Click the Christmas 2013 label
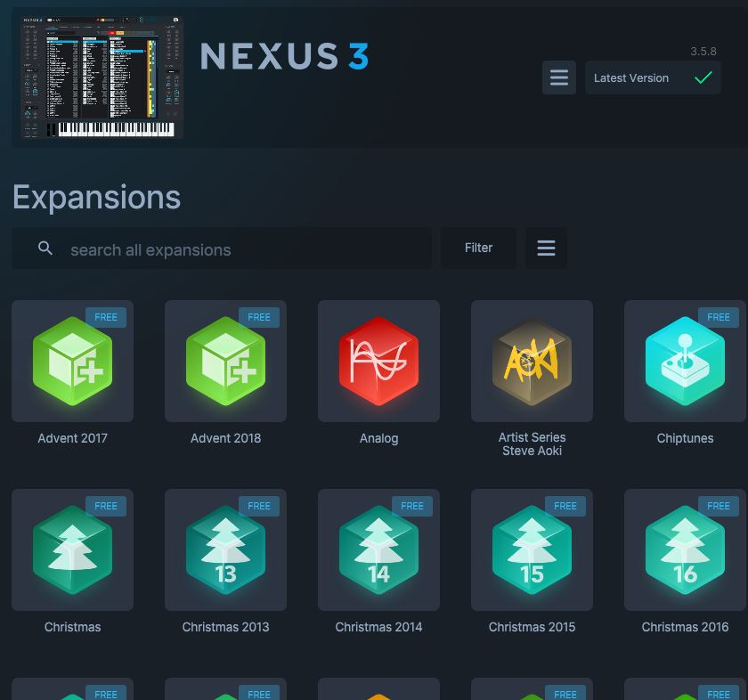 (225, 626)
